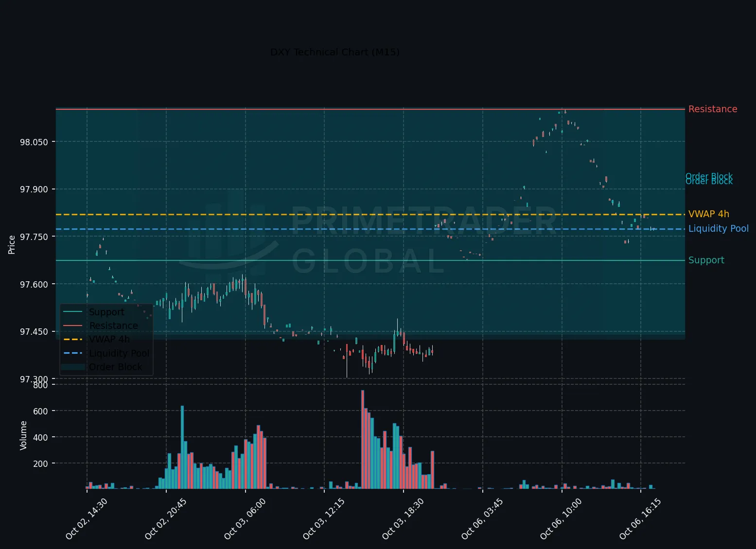Select the Oct 06, 03:45 time label
756x549 pixels.
click(482, 519)
